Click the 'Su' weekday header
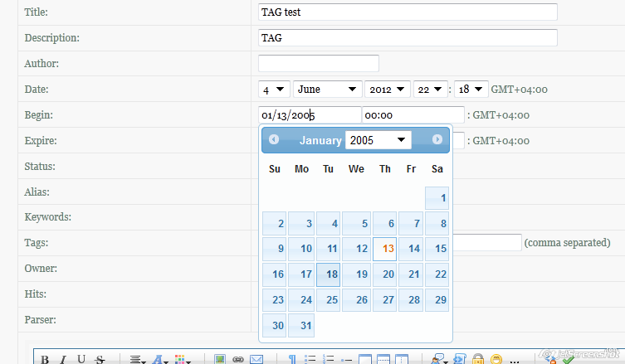 (x=275, y=169)
